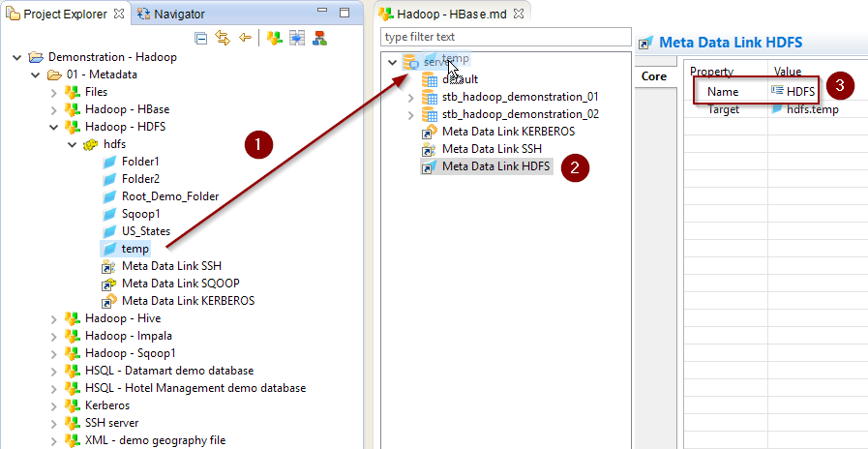Image resolution: width=868 pixels, height=449 pixels.
Task: Click the SSH server metadata icon
Action: 73,423
